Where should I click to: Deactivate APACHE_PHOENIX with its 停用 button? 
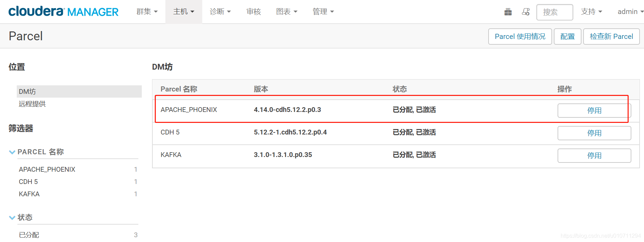[594, 111]
